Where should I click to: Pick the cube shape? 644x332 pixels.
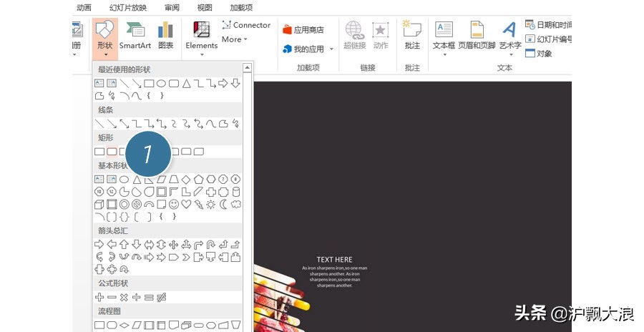click(x=99, y=204)
